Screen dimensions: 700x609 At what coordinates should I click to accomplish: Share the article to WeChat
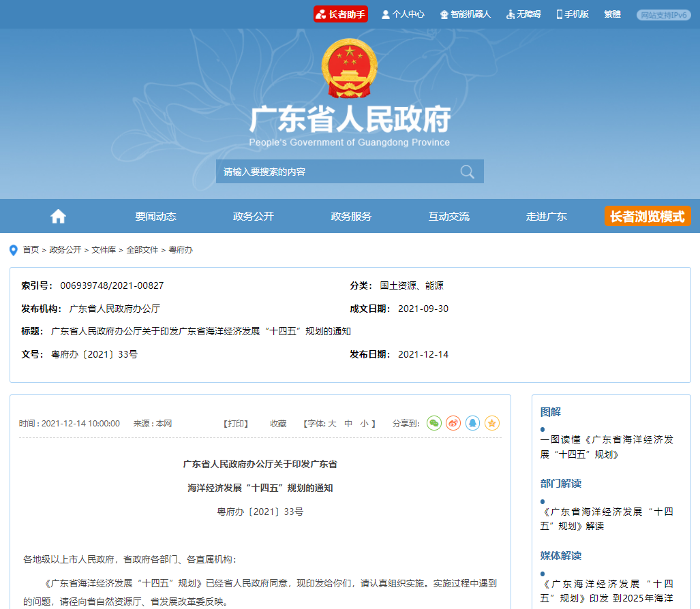point(434,423)
